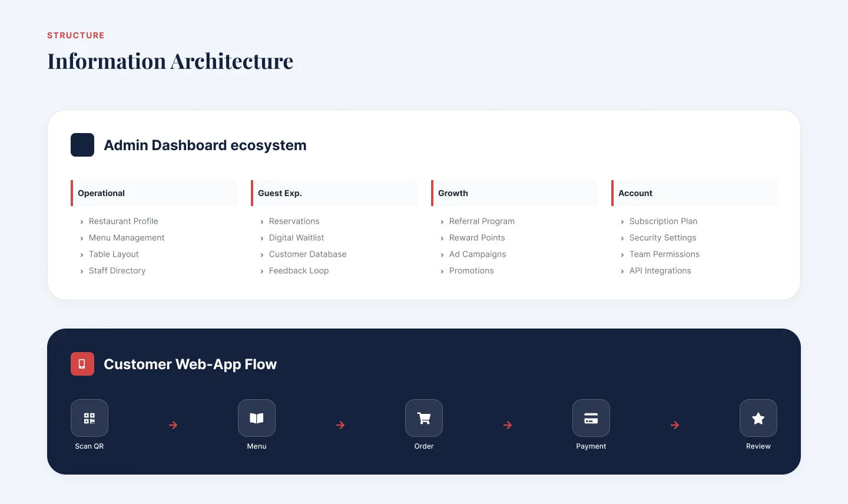Click 'Reward Points' text
The width and height of the screenshot is (848, 504).
pos(477,238)
